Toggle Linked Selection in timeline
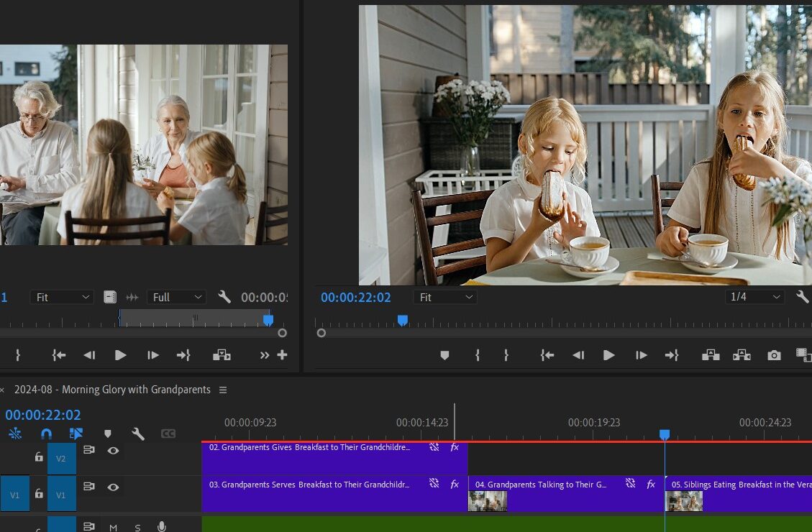The height and width of the screenshot is (532, 812). (76, 434)
